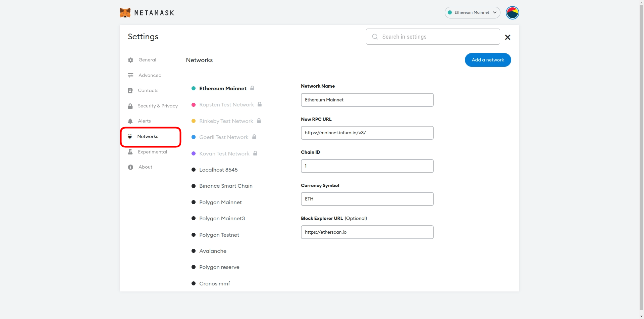Select Polygon Mainnet3 network
644x319 pixels.
click(x=222, y=218)
